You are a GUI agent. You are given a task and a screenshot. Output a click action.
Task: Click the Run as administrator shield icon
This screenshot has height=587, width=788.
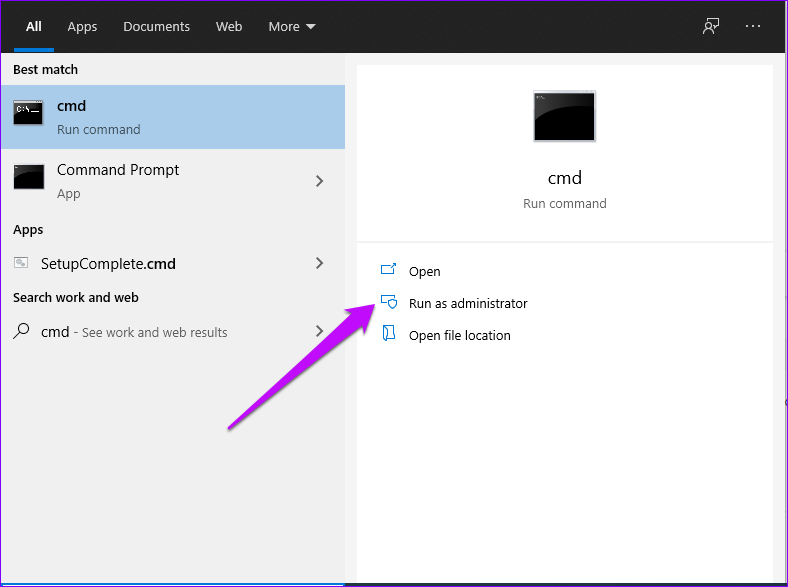[388, 302]
